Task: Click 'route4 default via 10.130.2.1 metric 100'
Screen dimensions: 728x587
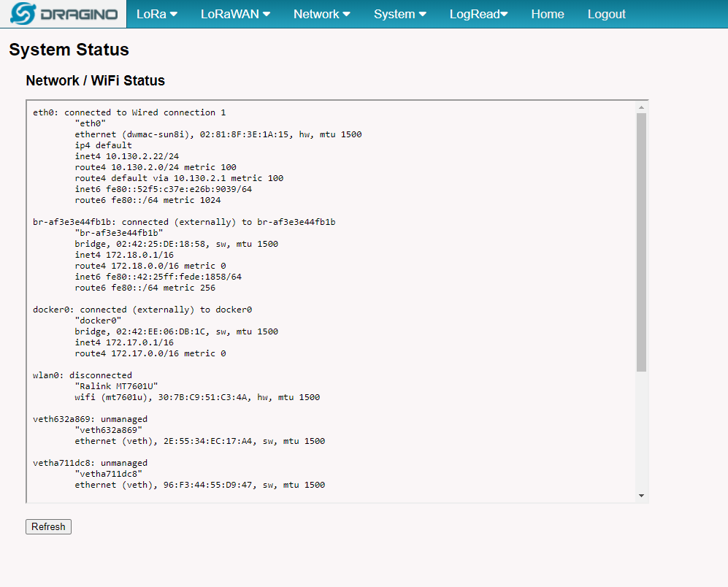Action: 179,178
